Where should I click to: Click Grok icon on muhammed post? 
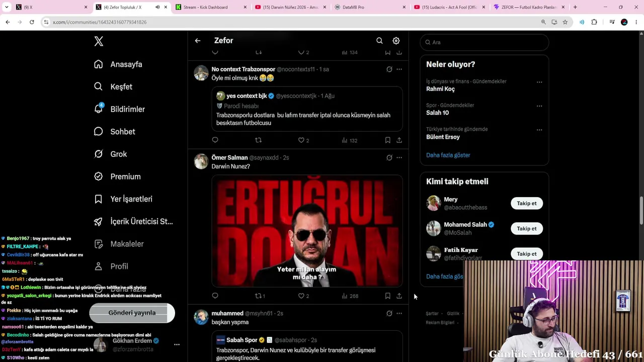pyautogui.click(x=389, y=314)
